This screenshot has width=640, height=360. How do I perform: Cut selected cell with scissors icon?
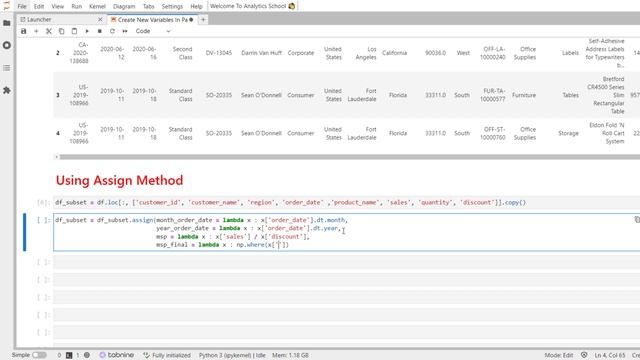49,31
